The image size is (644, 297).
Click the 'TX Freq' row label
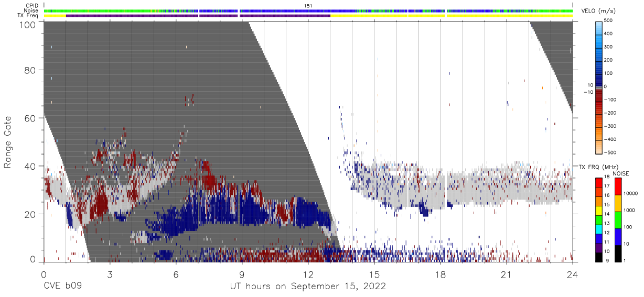[x=28, y=16]
